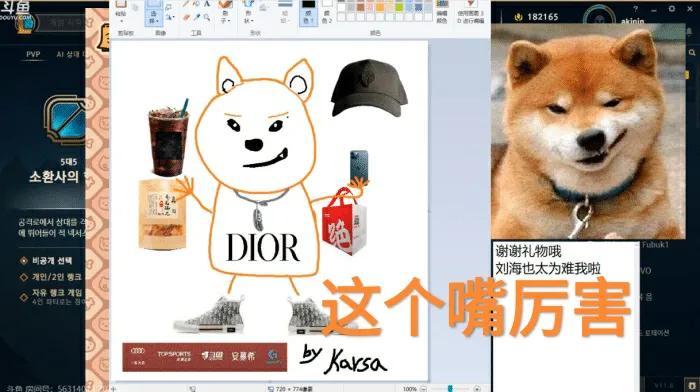Expand the Brushes dropdown
The width and height of the screenshot is (700, 392).
(x=225, y=17)
